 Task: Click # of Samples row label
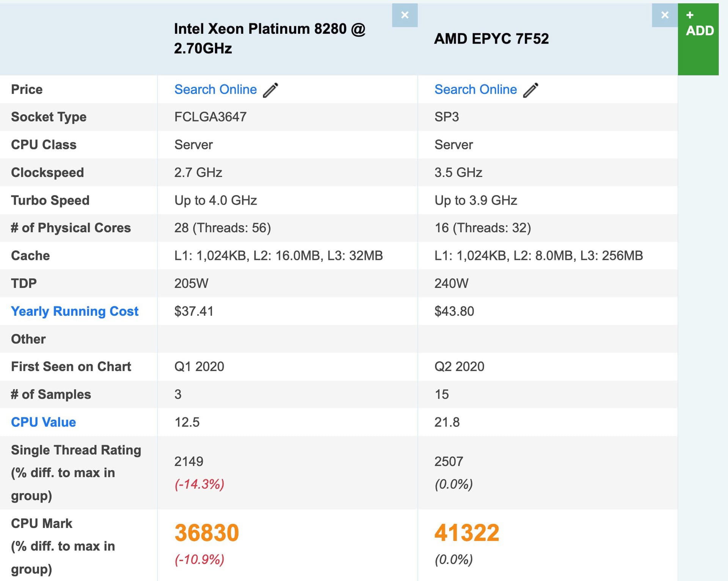point(51,394)
